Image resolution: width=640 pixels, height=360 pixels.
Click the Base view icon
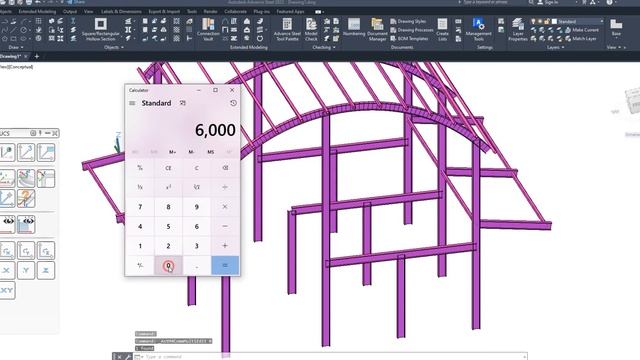pyautogui.click(x=616, y=25)
